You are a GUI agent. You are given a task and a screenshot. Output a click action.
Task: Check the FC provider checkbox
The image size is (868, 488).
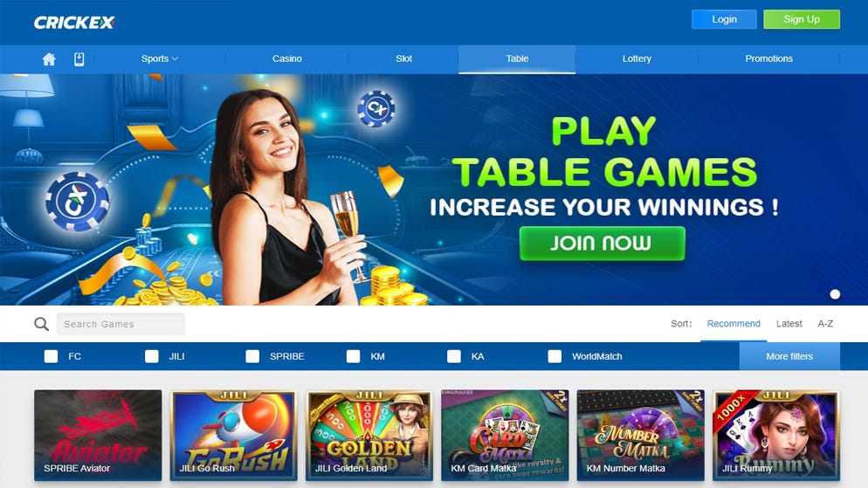tap(51, 356)
